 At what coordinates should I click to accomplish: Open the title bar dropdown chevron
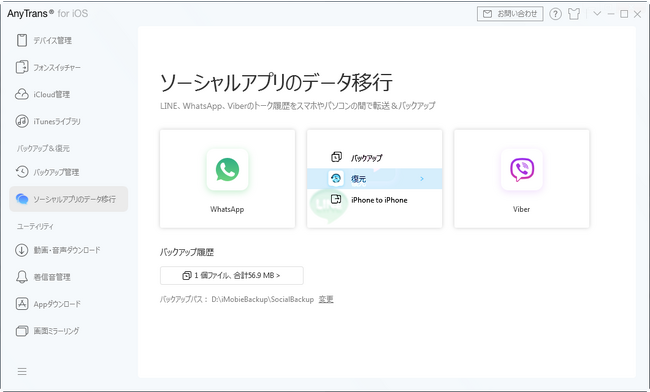click(x=597, y=14)
